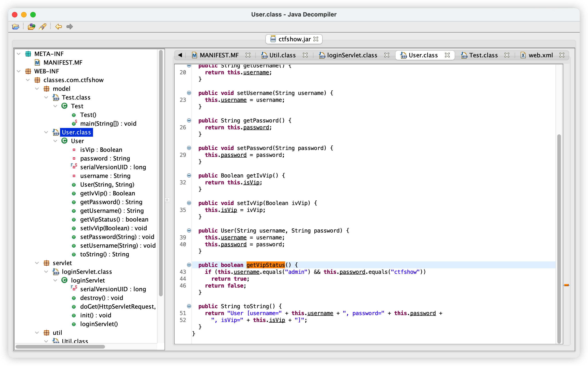Viewport: 588px width, 366px height.
Task: Collapse the WEB-INF tree node
Action: (x=19, y=71)
